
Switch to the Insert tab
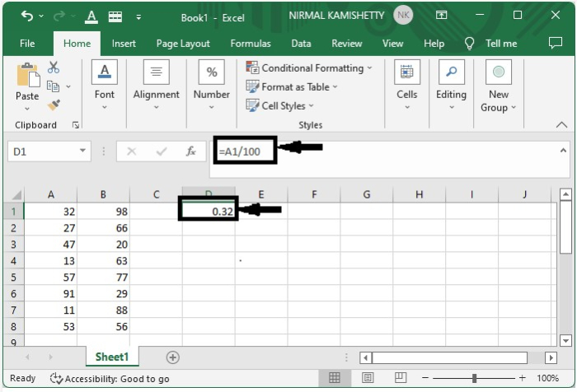click(x=124, y=44)
